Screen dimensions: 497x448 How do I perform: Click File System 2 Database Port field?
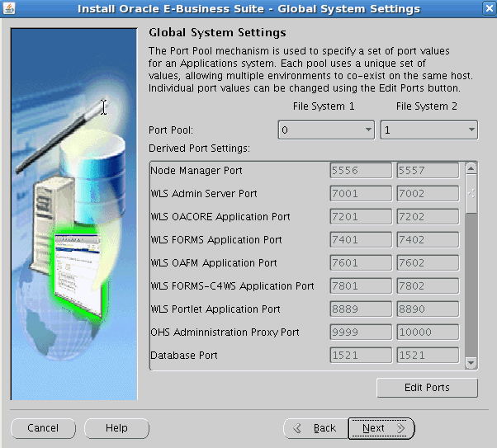428,356
